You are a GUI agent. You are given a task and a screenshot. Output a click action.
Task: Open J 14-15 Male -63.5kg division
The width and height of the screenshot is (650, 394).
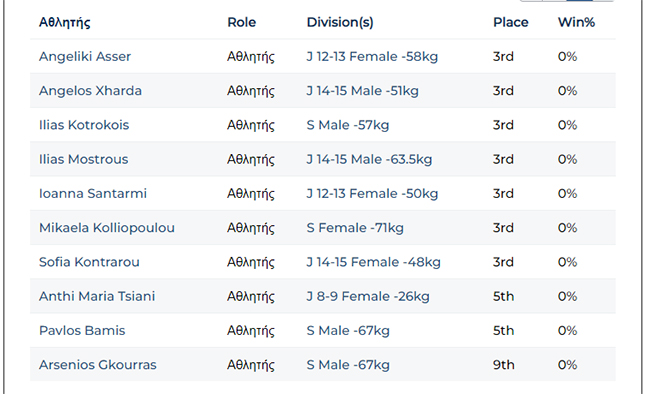coord(369,159)
